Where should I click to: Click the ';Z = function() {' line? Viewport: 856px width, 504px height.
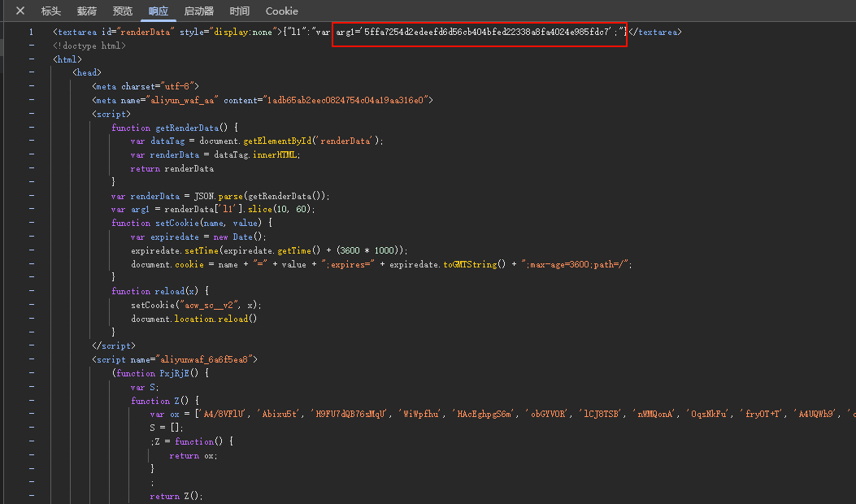[192, 441]
